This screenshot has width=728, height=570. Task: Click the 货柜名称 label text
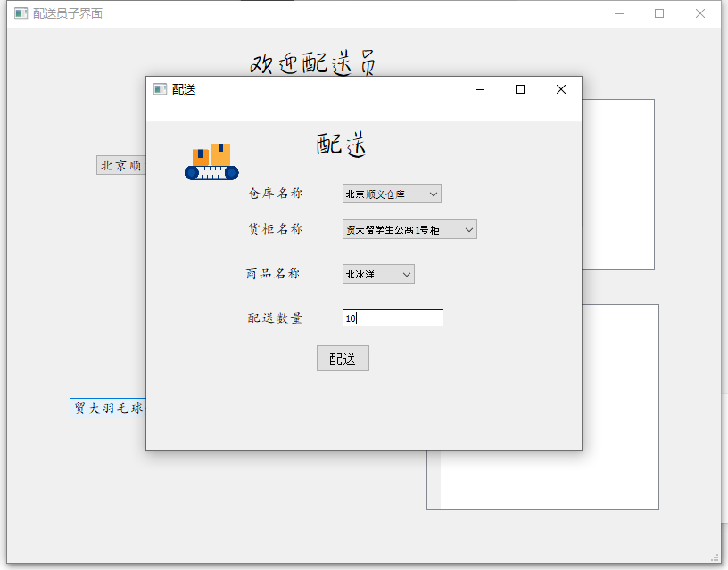pyautogui.click(x=276, y=229)
